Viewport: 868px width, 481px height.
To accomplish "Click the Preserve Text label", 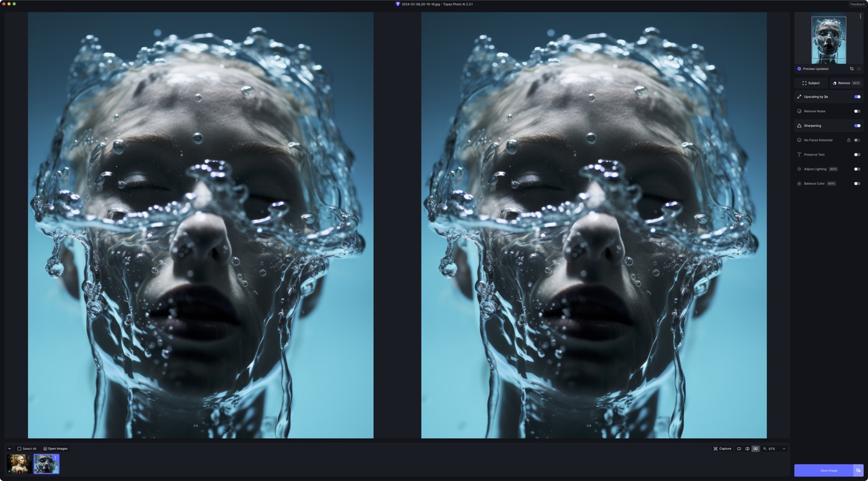I will coord(814,154).
